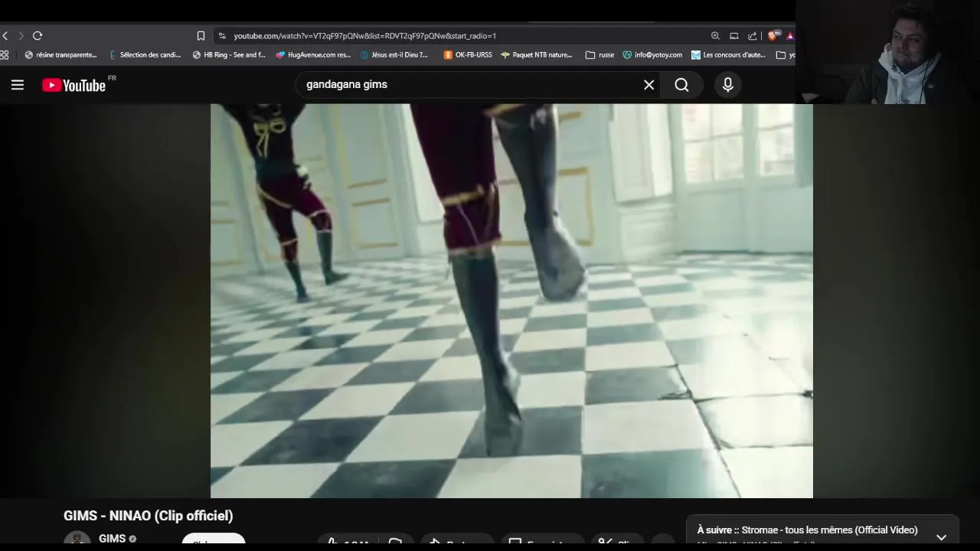Open 'Paquet NTB nature...' bookmark

tap(537, 55)
